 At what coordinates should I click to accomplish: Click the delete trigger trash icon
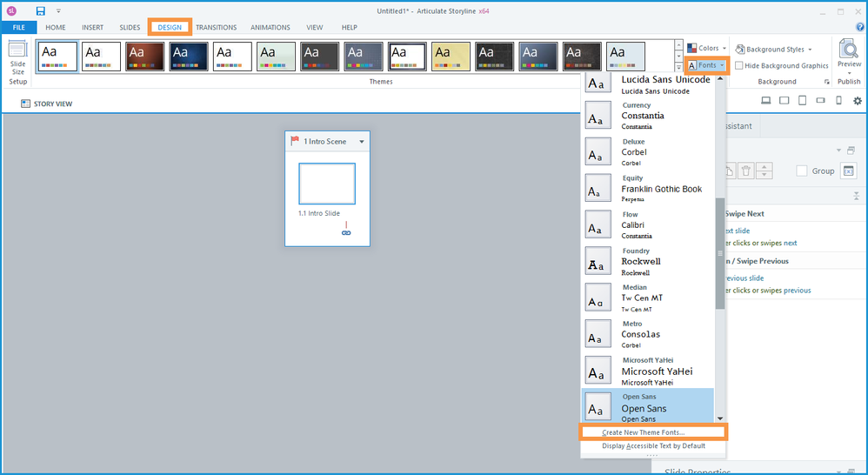click(x=745, y=171)
